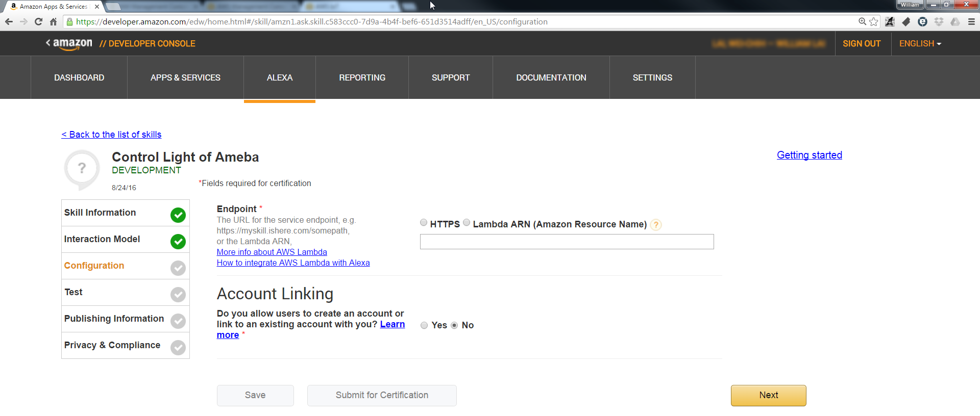The image size is (980, 416).
Task: Open the DASHBOARD nav tab
Action: pos(79,77)
